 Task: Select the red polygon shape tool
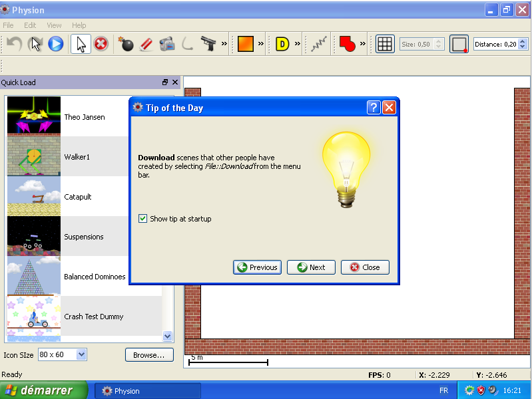click(347, 44)
